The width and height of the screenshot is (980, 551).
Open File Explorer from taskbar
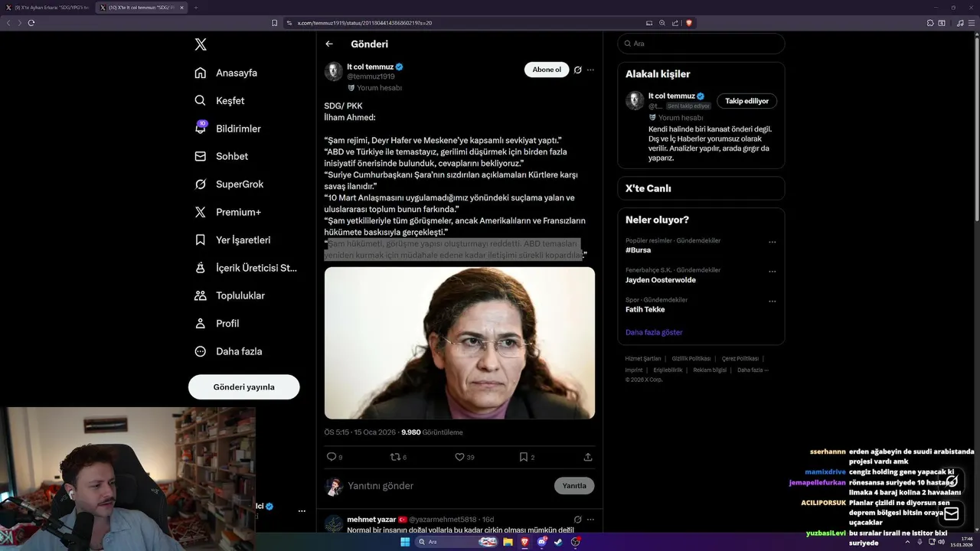pos(508,542)
